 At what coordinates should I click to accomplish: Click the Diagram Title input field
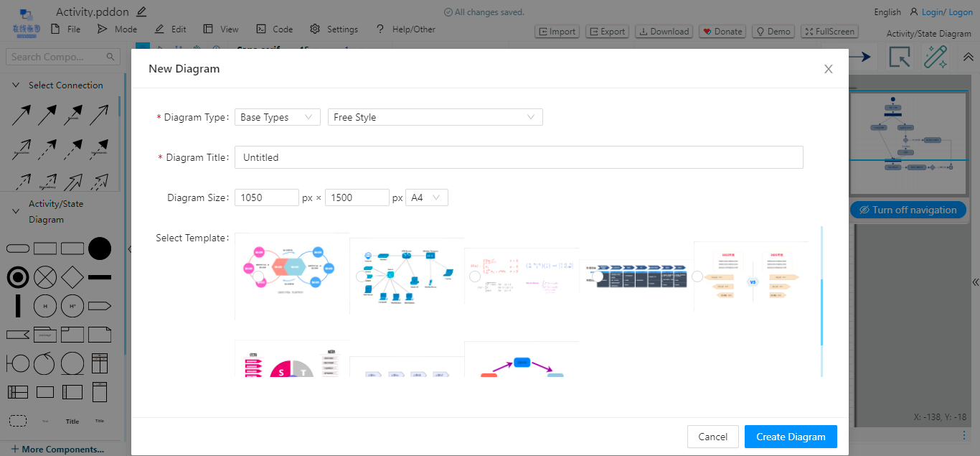point(518,157)
